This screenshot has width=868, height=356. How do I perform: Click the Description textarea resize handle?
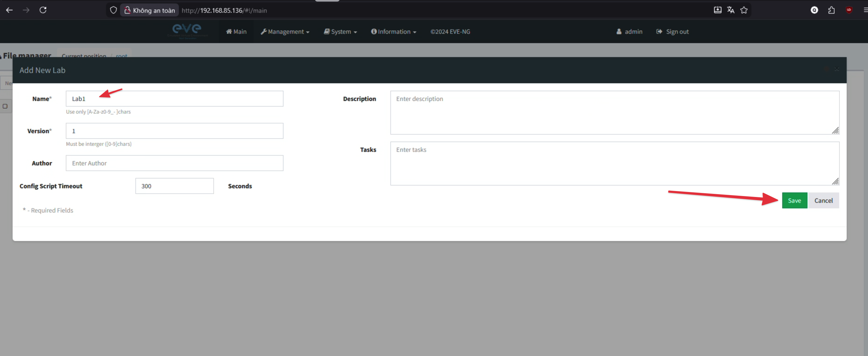click(835, 131)
